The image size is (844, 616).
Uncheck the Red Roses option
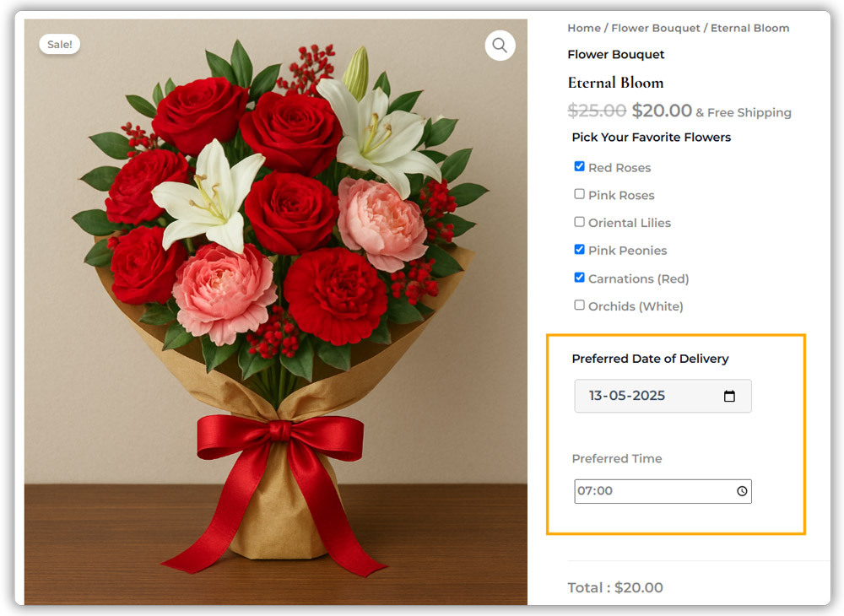pos(579,166)
